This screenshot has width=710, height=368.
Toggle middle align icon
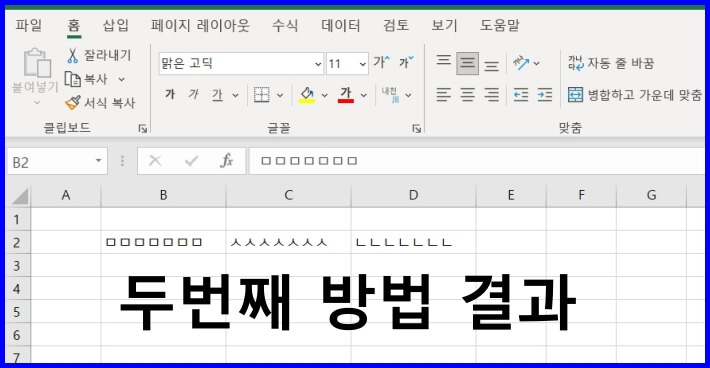[467, 63]
